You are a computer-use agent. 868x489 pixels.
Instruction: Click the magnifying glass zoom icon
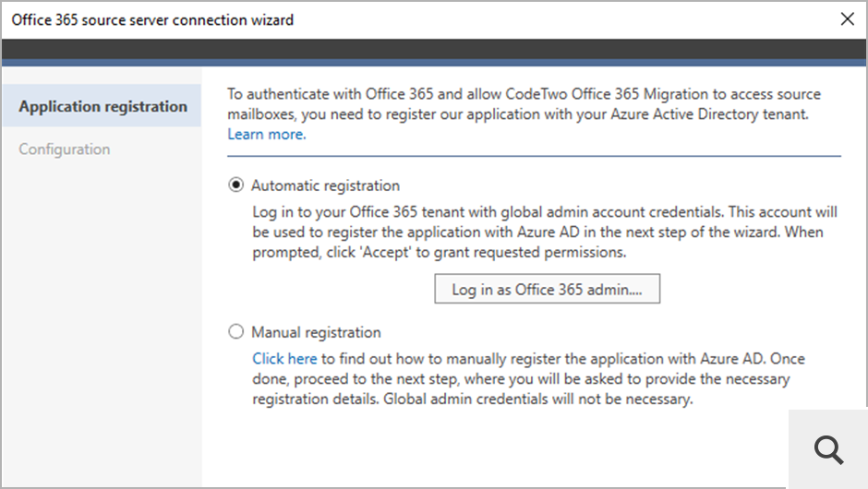tap(828, 448)
